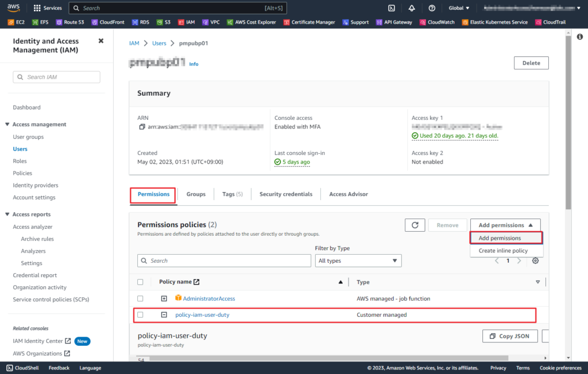This screenshot has height=374, width=588.
Task: Collapse the policy-iam-user-duty row
Action: (x=164, y=315)
